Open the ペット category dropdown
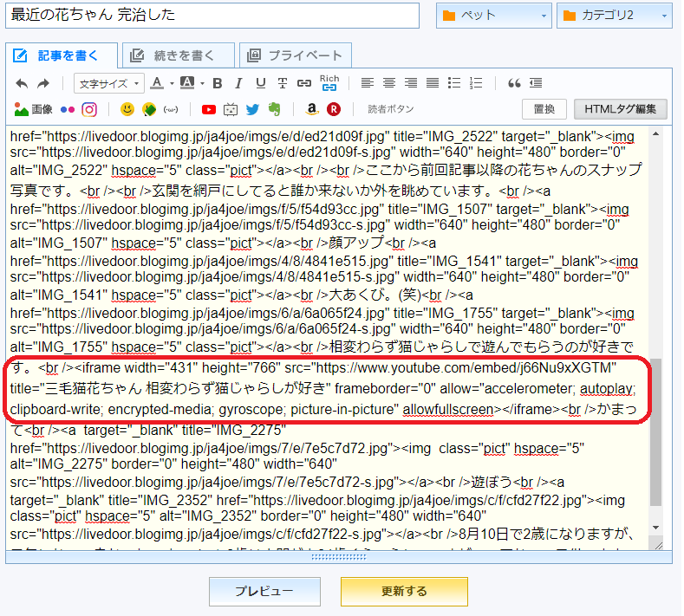Viewport: 684px width, 616px height. pos(494,16)
